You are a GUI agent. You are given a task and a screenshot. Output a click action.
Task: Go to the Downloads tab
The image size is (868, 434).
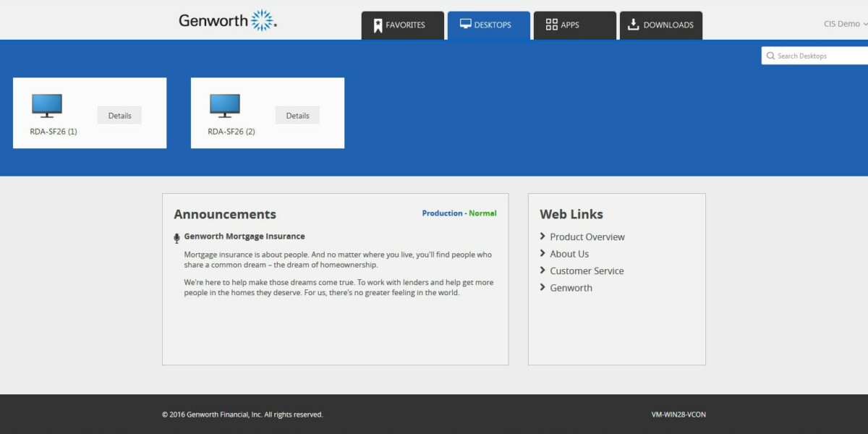[661, 25]
